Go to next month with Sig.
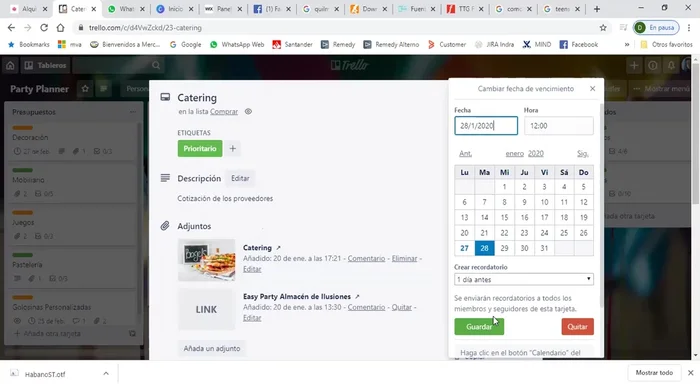This screenshot has height=386, width=700. pos(583,154)
